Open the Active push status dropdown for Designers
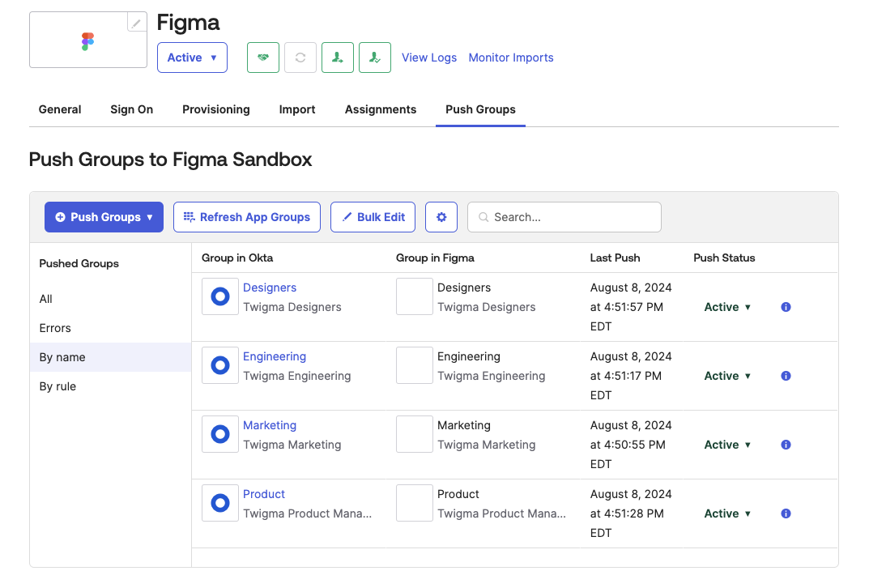 point(727,307)
